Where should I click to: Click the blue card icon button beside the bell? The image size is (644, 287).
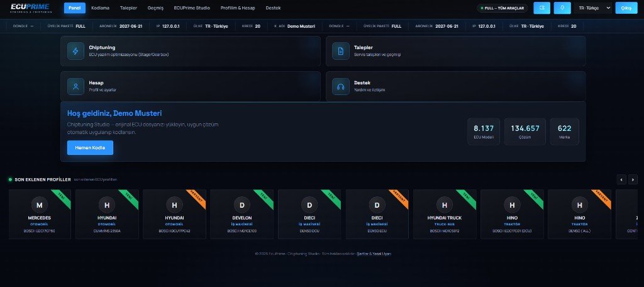point(541,8)
